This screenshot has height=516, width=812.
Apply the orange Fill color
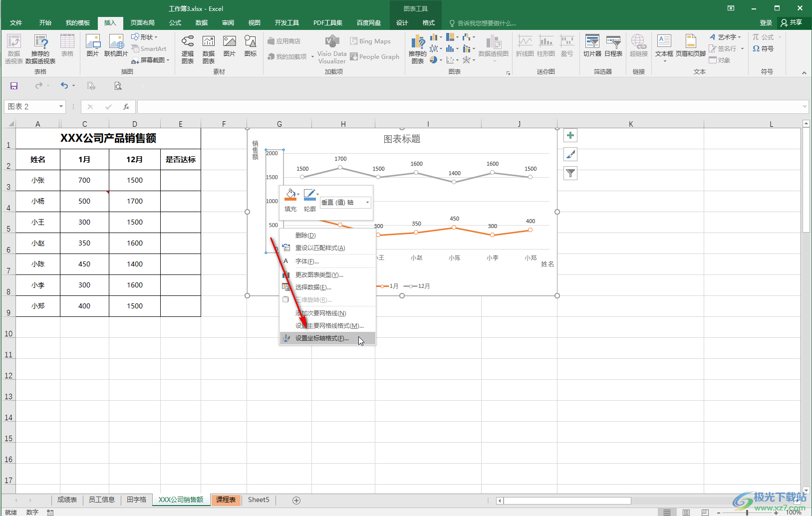pos(290,195)
